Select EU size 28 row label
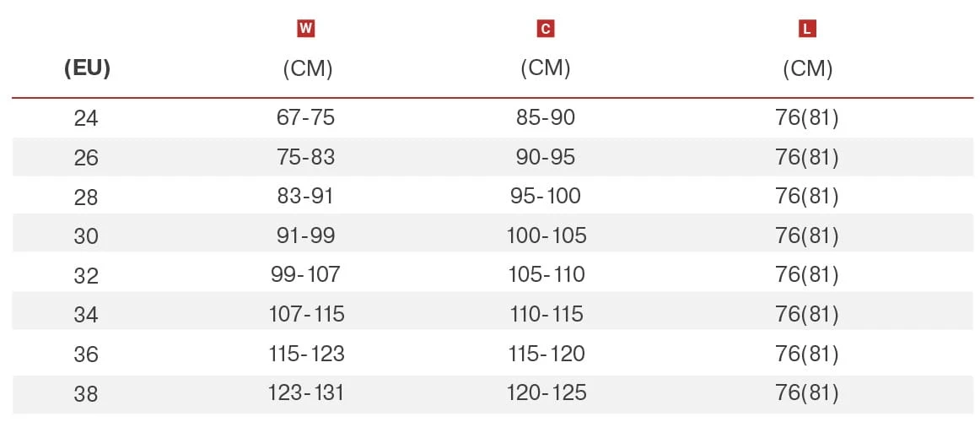Screen dimensions: 980x422 [86, 197]
